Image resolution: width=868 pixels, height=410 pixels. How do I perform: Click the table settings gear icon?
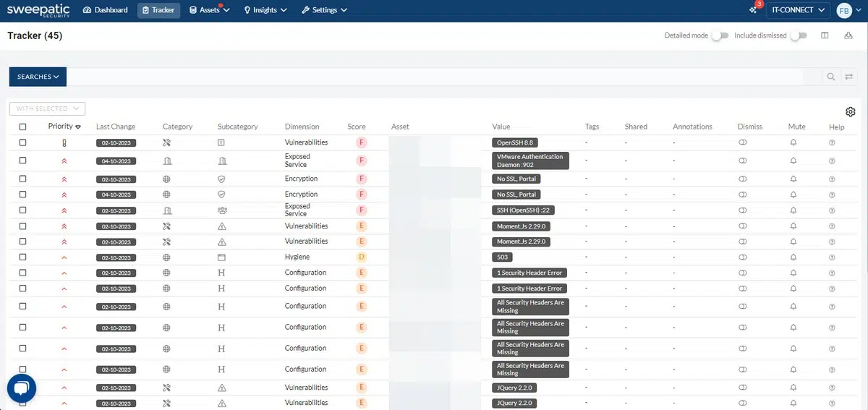(x=850, y=111)
